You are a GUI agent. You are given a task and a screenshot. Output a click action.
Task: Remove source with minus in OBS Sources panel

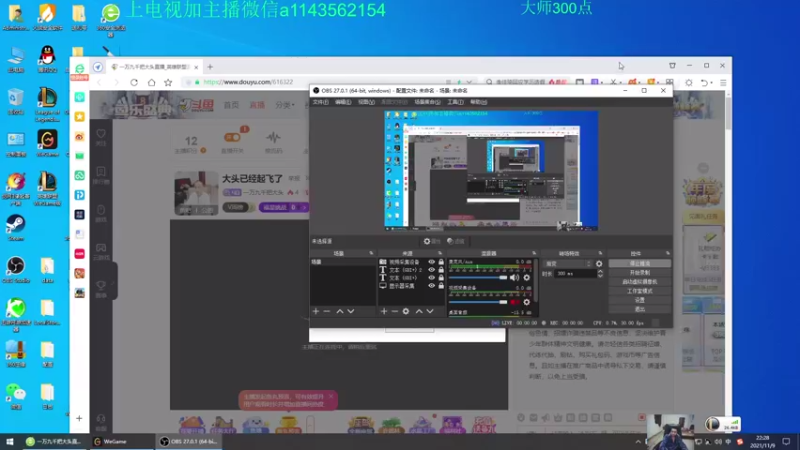tap(394, 311)
